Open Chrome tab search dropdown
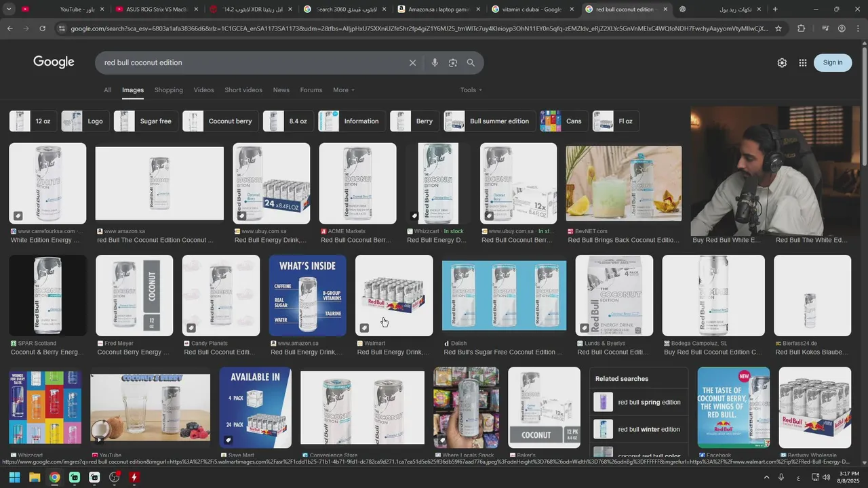868x488 pixels. pyautogui.click(x=9, y=9)
